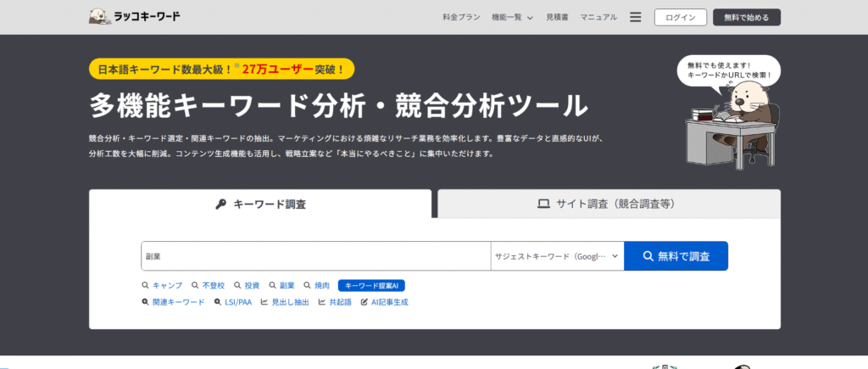Click the chart icon beside 共起語

click(321, 303)
